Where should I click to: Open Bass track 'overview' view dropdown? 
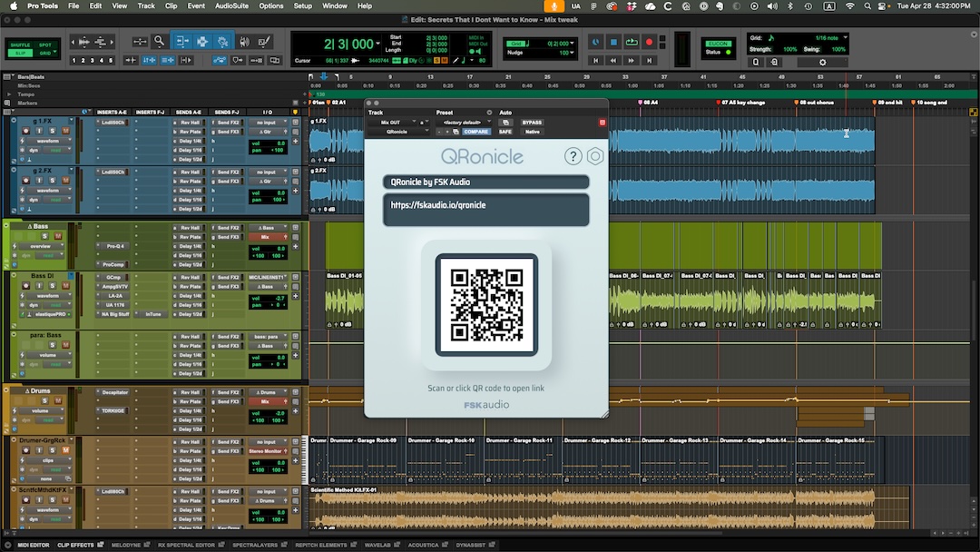[x=40, y=246]
